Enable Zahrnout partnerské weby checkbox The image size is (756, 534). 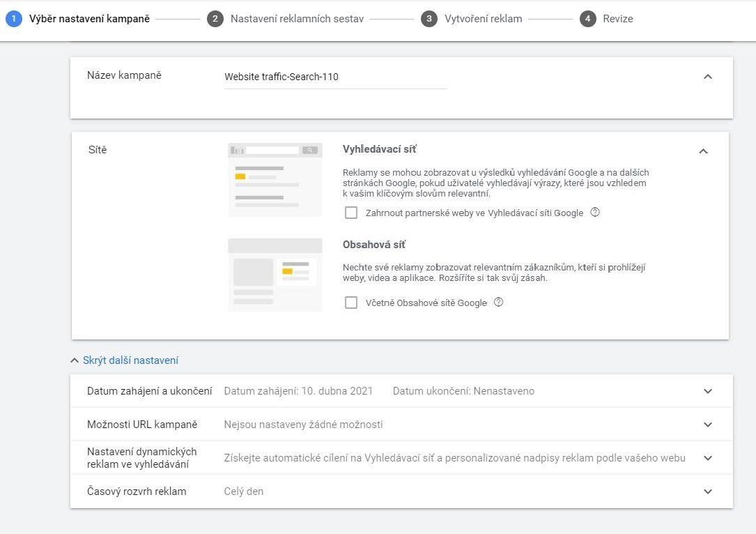pyautogui.click(x=351, y=213)
